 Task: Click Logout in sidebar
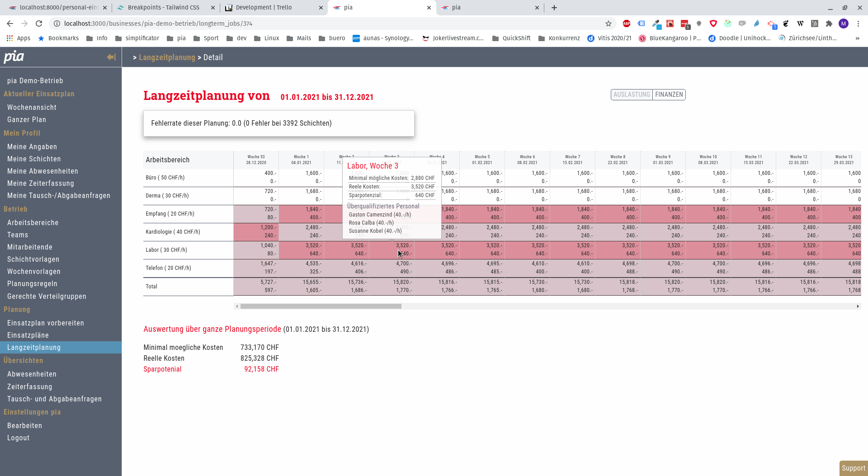(x=19, y=438)
